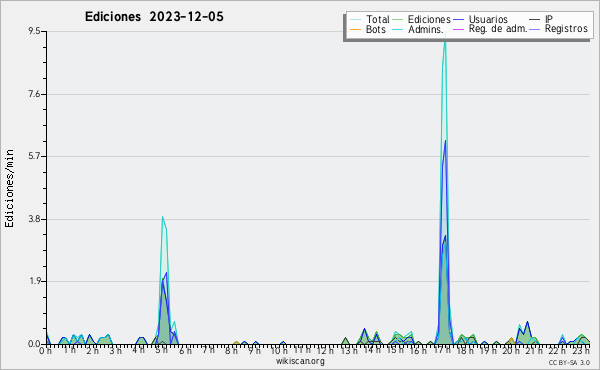Select the "Usuarios" legend label
Image resolution: width=600 pixels, height=370 pixels.
point(488,19)
